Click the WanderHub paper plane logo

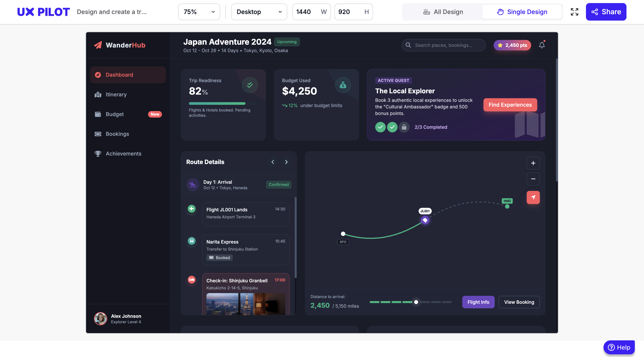coord(98,45)
